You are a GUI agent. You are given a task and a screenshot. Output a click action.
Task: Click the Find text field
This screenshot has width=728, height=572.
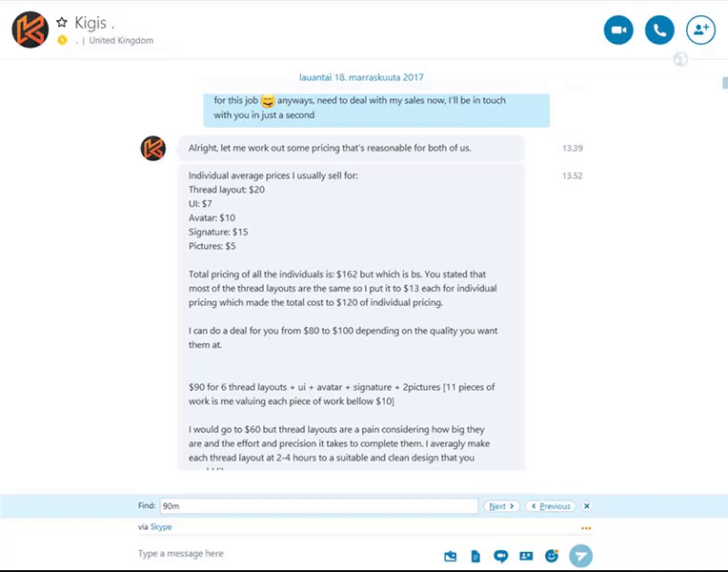(x=319, y=506)
